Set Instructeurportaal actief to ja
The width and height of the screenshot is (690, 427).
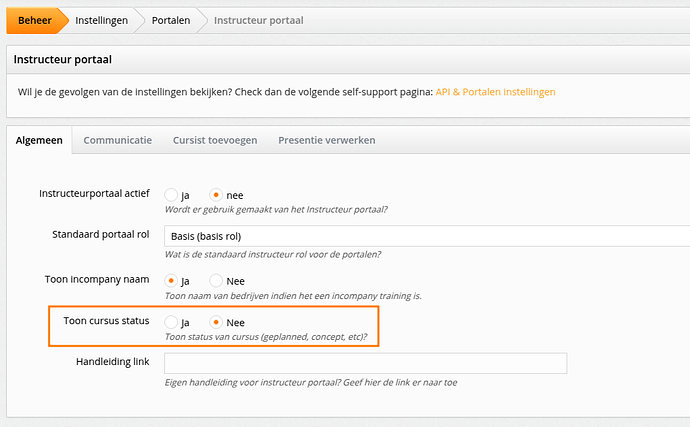click(171, 195)
